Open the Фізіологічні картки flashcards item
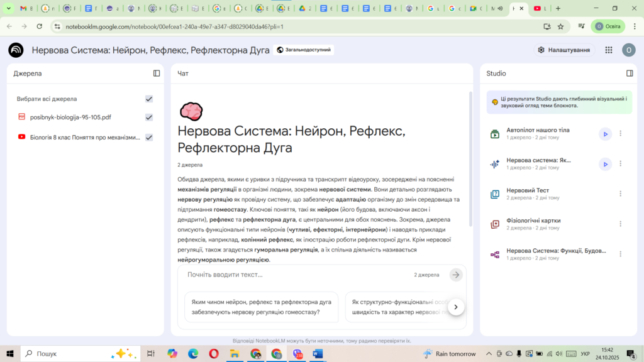Image resolution: width=644 pixels, height=362 pixels. [x=533, y=221]
